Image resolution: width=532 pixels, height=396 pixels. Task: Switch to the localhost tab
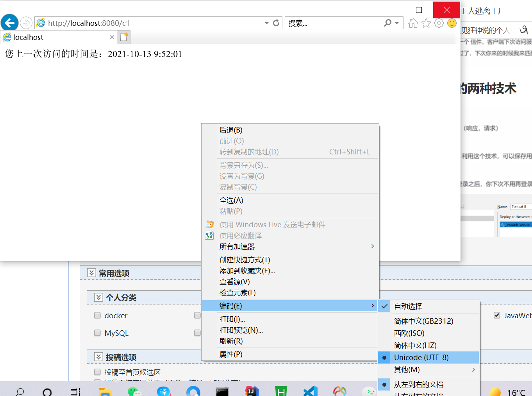click(x=59, y=37)
